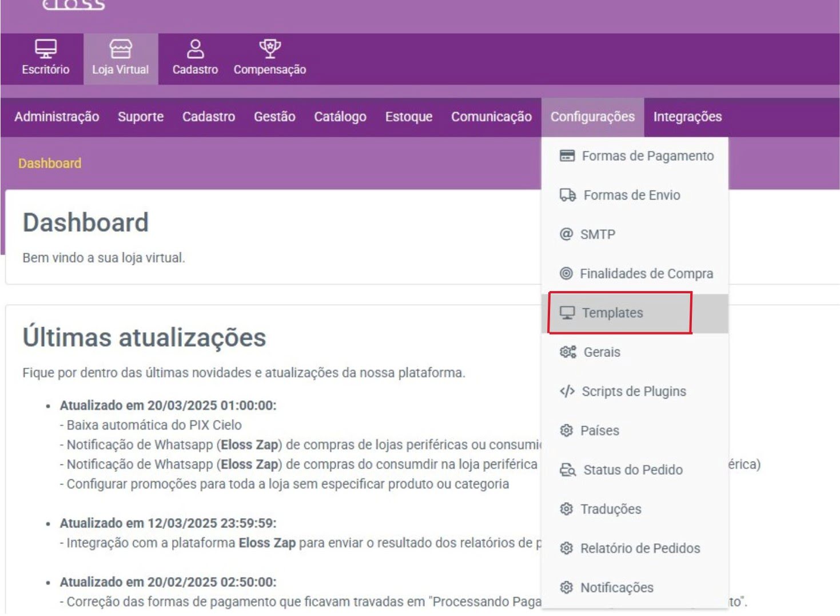This screenshot has width=840, height=616.
Task: Open the Integrações menu
Action: click(687, 117)
